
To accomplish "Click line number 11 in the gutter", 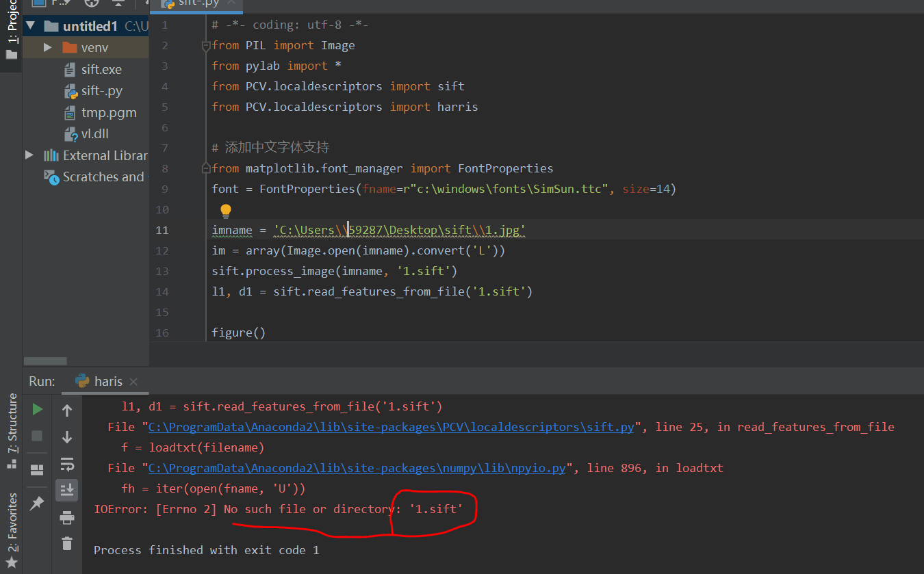I will tap(162, 230).
